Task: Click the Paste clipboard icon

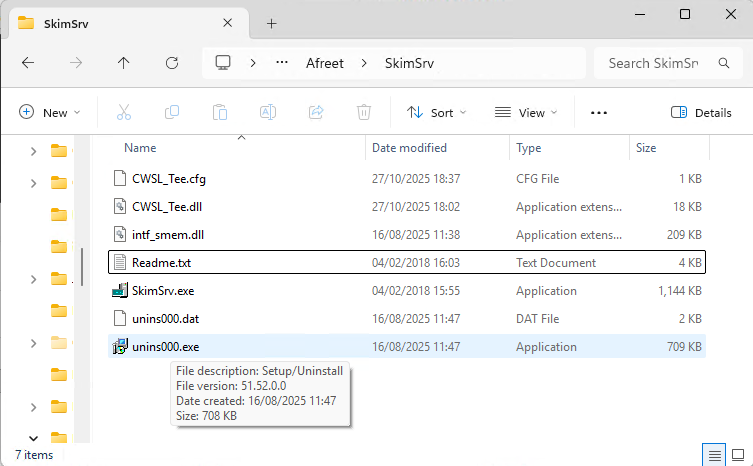Action: click(220, 113)
